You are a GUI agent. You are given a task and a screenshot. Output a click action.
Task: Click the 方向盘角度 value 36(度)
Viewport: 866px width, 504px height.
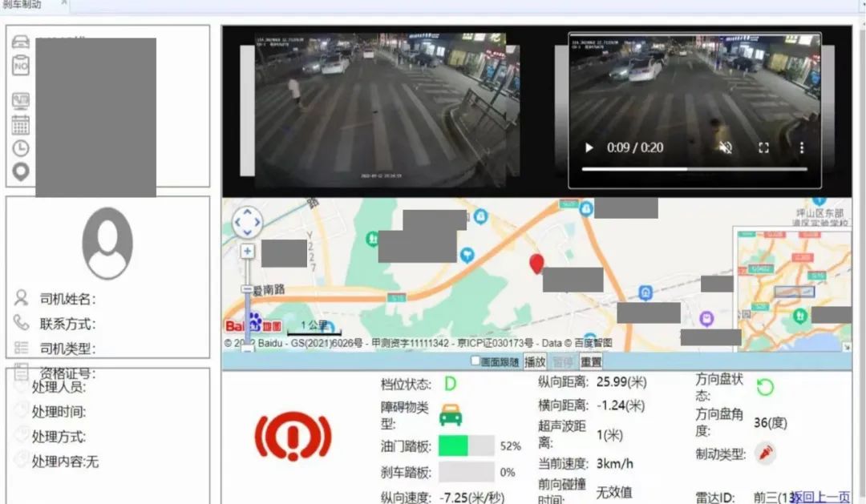[x=771, y=423]
